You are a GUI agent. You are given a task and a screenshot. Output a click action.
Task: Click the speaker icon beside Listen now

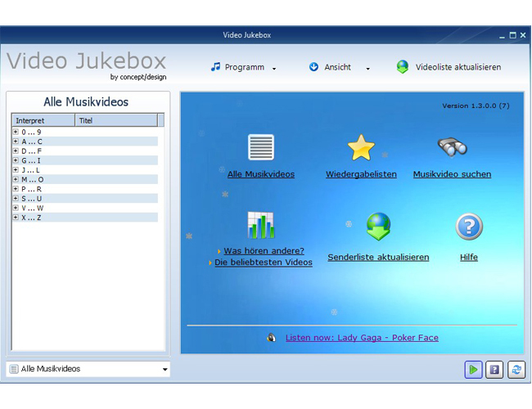(272, 338)
